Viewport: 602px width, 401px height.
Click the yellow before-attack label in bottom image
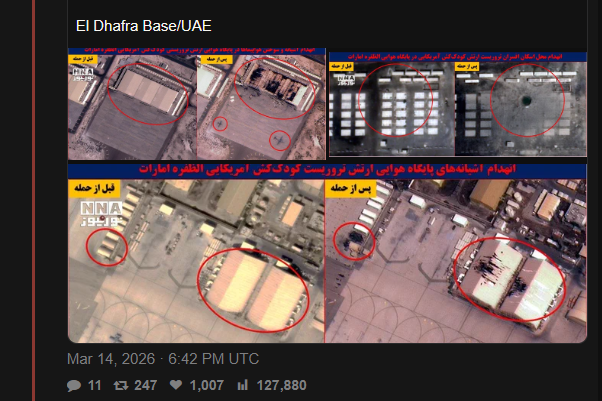pos(94,188)
